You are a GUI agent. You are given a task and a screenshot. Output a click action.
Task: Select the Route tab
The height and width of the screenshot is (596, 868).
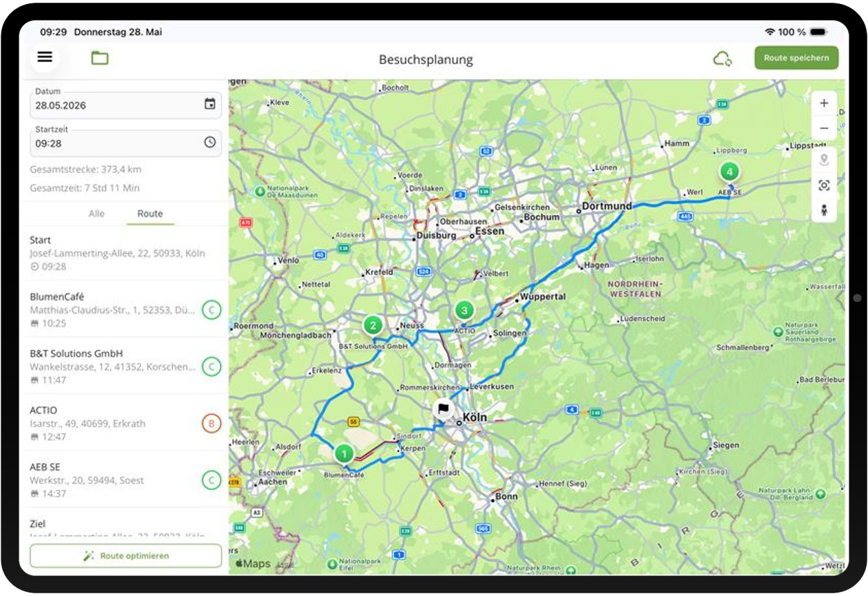(150, 214)
